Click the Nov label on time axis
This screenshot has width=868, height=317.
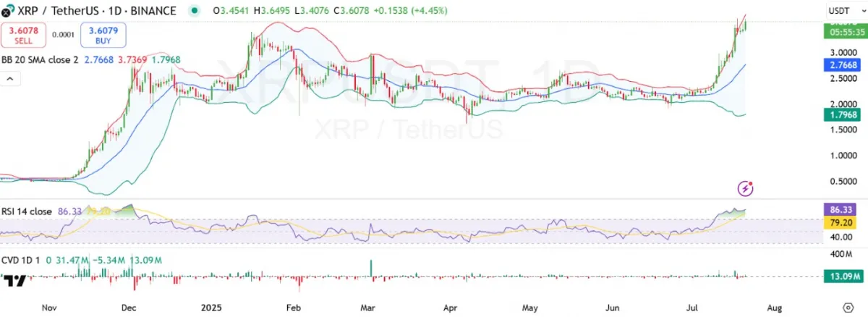click(x=49, y=308)
